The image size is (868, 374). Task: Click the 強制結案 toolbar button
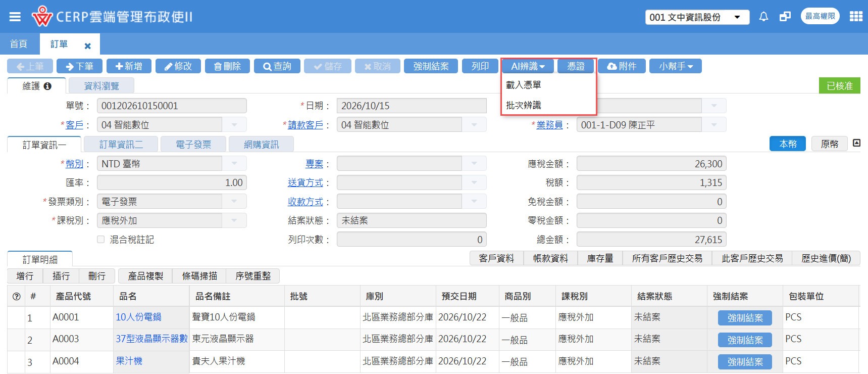pos(431,66)
